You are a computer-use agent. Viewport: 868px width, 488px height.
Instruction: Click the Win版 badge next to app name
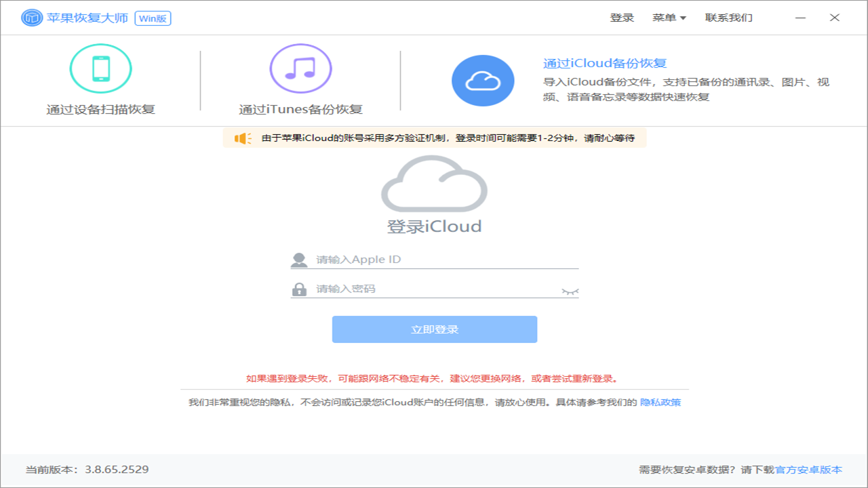(153, 18)
